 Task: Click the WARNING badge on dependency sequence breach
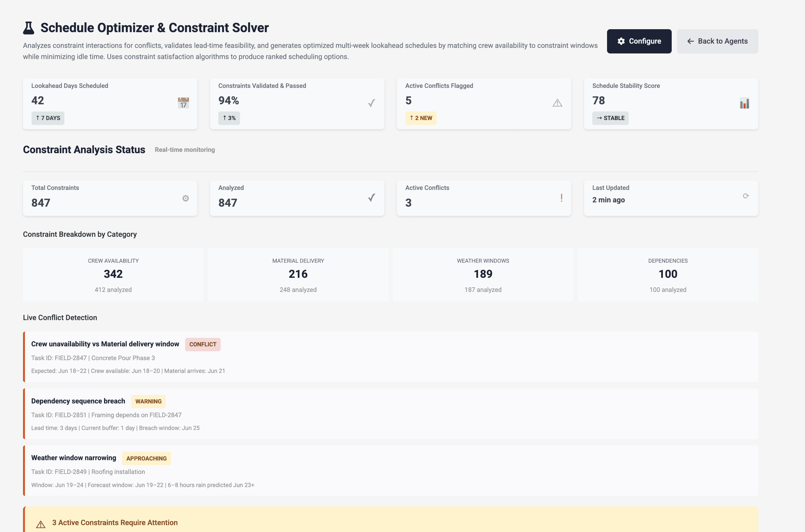(x=148, y=401)
